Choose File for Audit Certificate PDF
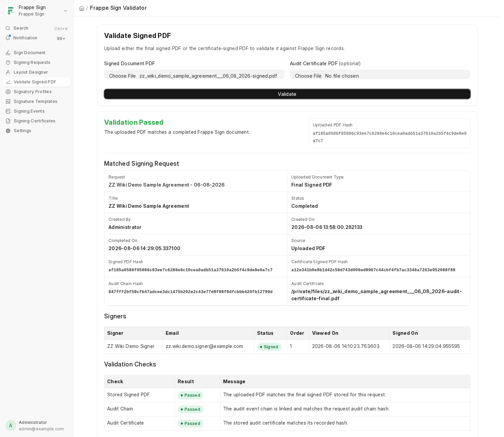504x437 pixels. (308, 76)
